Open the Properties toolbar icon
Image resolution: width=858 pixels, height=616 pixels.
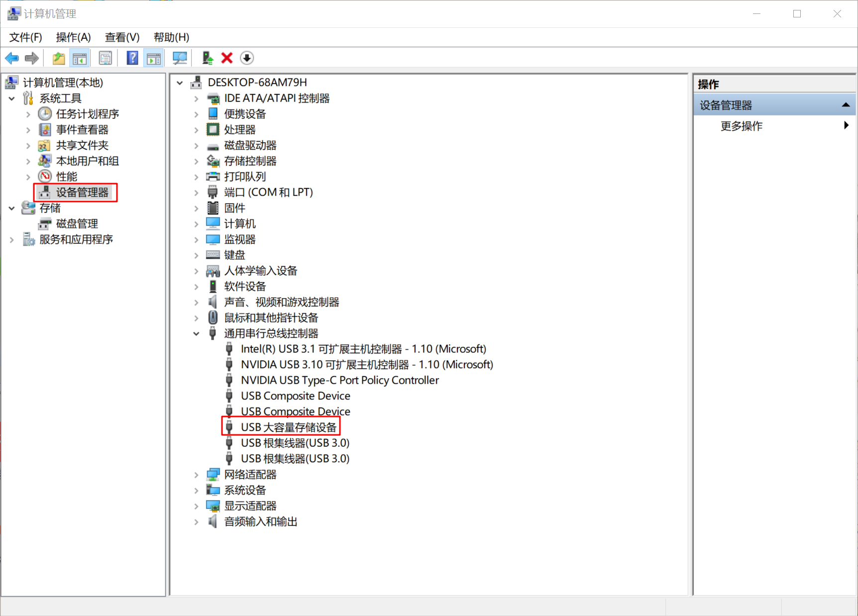pyautogui.click(x=106, y=58)
